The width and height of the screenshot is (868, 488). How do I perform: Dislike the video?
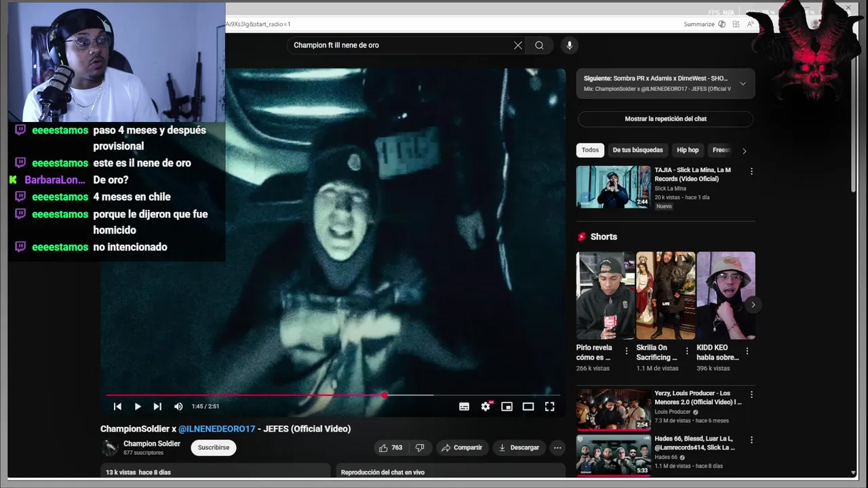[x=420, y=447]
